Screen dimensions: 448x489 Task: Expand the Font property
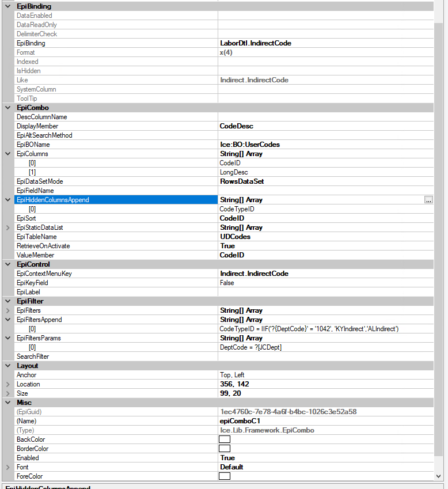pos(7,467)
